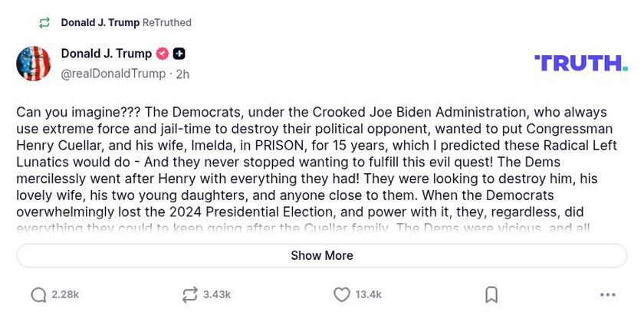The height and width of the screenshot is (325, 644).
Task: Click the reply comment bubble icon
Action: 38,295
